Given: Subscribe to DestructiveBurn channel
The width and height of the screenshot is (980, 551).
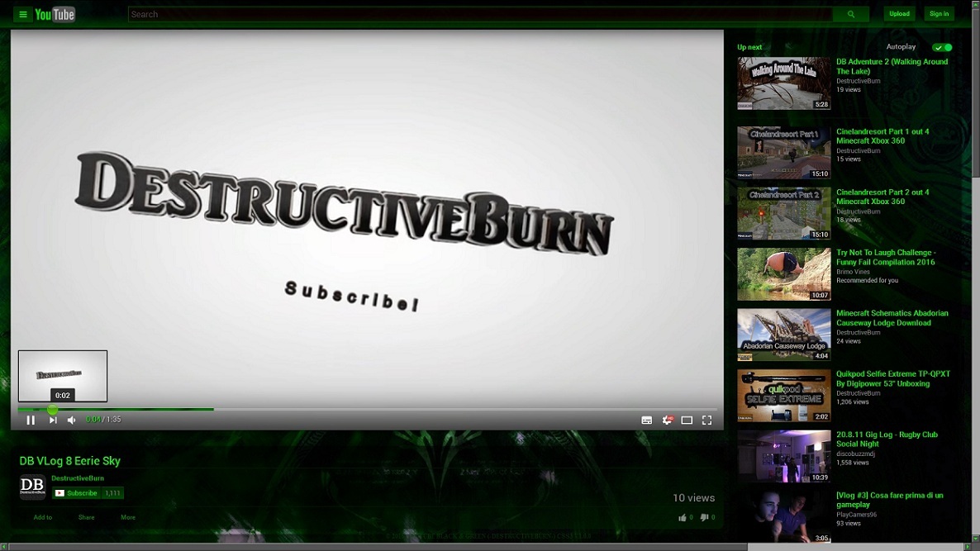Looking at the screenshot, I should click(x=76, y=493).
